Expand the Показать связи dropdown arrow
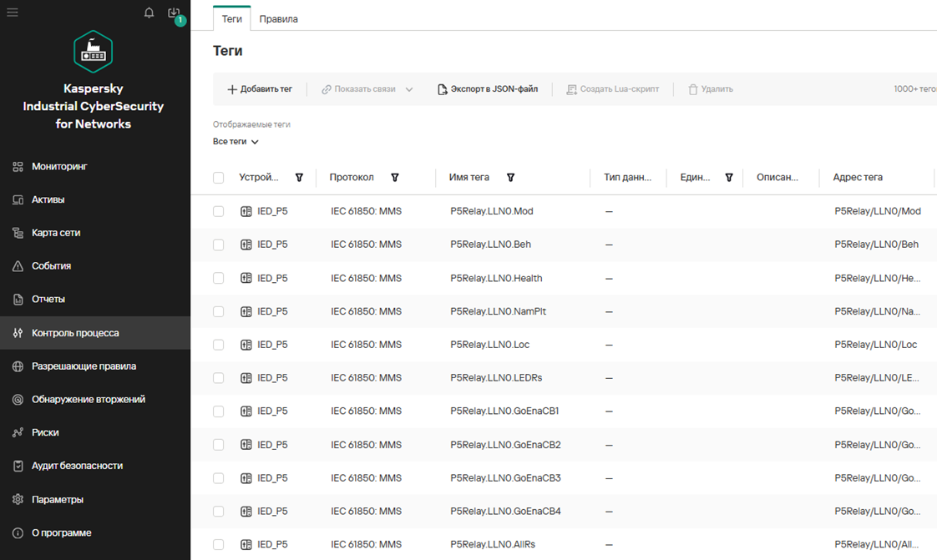 pos(409,89)
